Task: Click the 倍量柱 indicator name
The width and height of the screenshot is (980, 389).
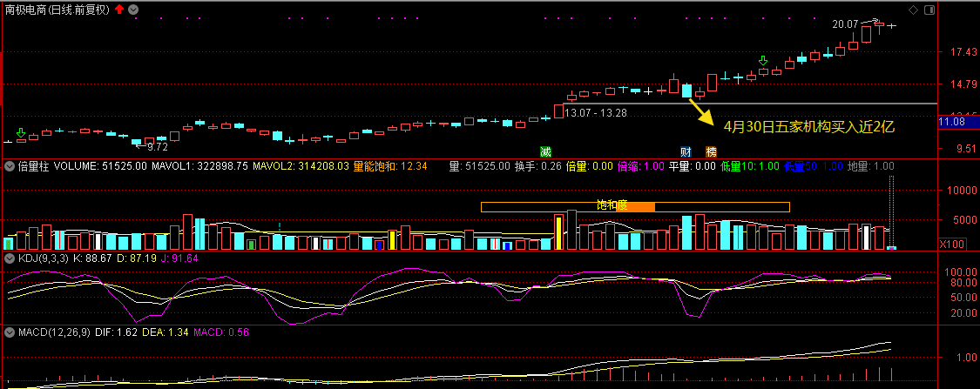Action: tap(32, 167)
